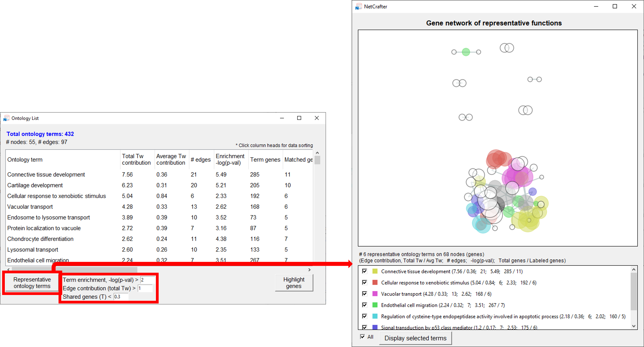This screenshot has width=644, height=347.
Task: Sort by the Enrichment -log(p-val) column header
Action: click(x=230, y=159)
